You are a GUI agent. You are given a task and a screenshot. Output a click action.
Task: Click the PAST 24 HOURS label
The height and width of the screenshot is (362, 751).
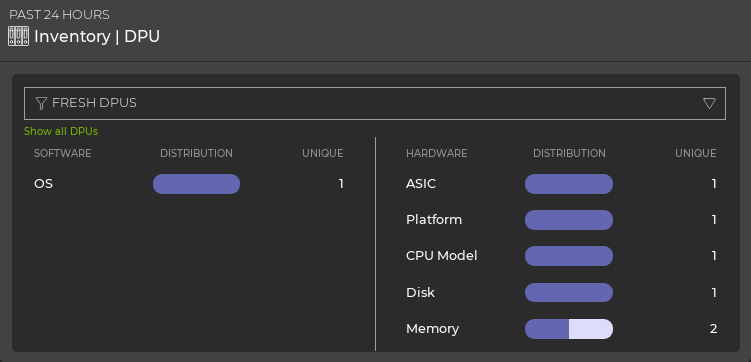[59, 15]
